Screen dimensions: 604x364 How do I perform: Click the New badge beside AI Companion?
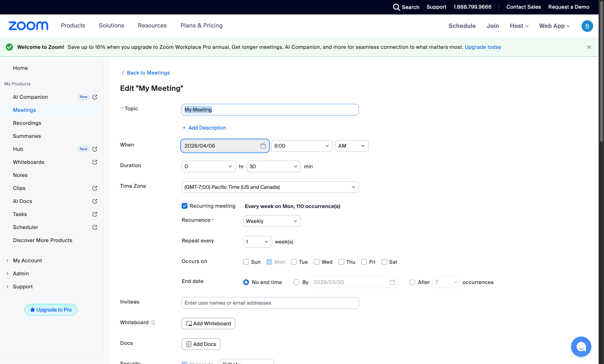(x=84, y=97)
